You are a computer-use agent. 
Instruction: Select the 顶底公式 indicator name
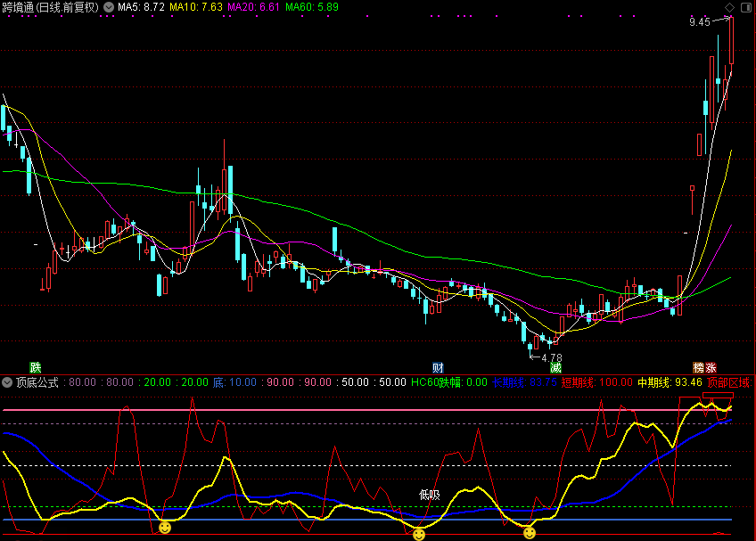coord(37,382)
